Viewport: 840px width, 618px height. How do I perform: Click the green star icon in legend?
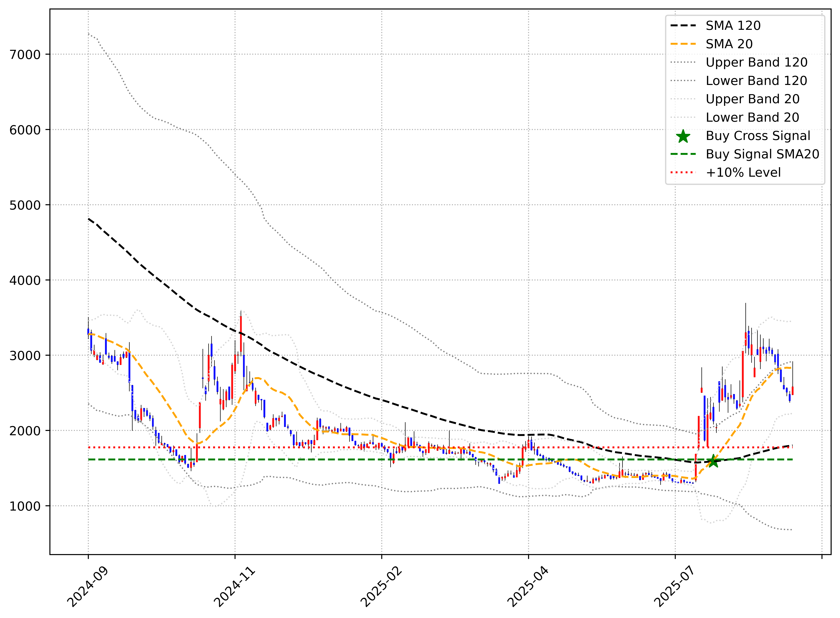coord(683,136)
